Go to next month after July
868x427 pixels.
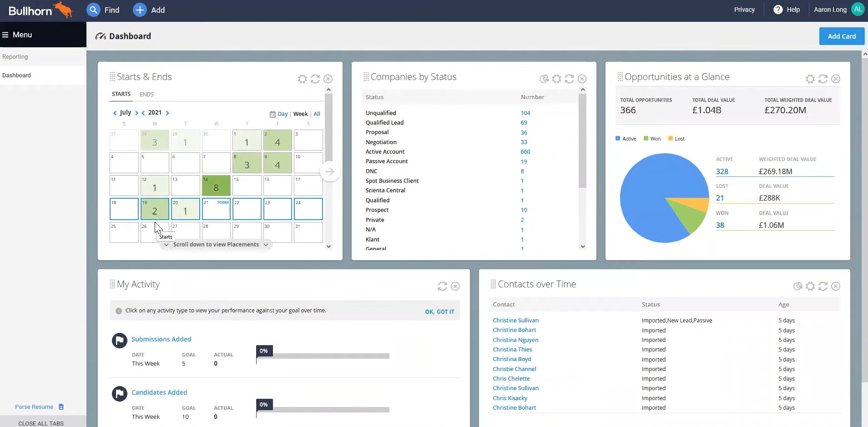136,113
